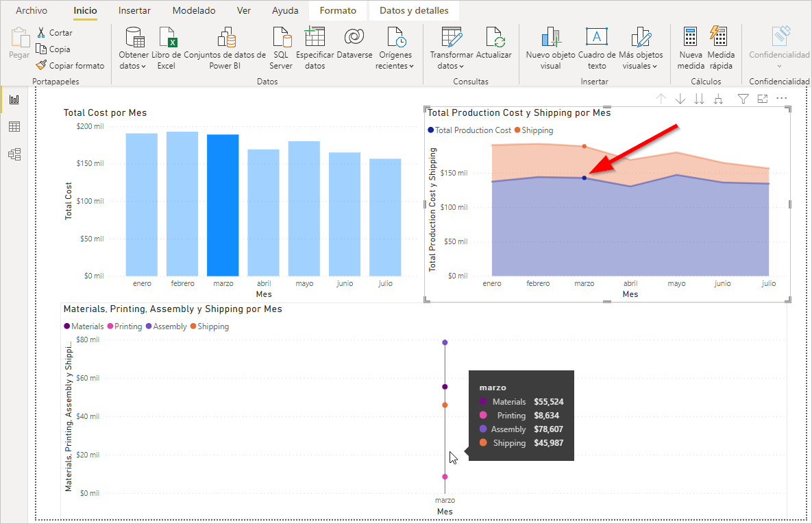Image resolution: width=812 pixels, height=524 pixels.
Task: Click the Total Production Cost y Shipping por Mes title
Action: click(519, 112)
